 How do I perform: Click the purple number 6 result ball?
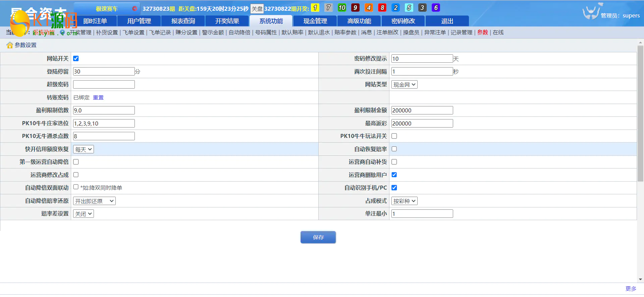(x=436, y=8)
